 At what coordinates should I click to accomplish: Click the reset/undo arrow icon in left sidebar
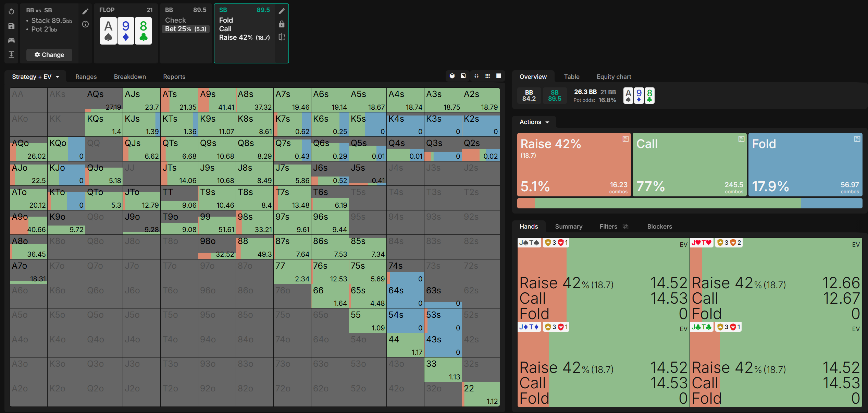pyautogui.click(x=11, y=11)
